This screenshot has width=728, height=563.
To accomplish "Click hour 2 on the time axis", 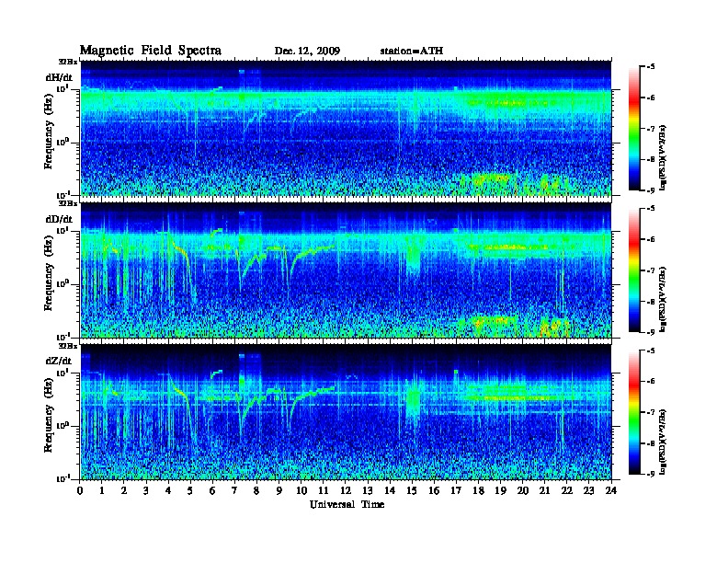I will point(124,491).
